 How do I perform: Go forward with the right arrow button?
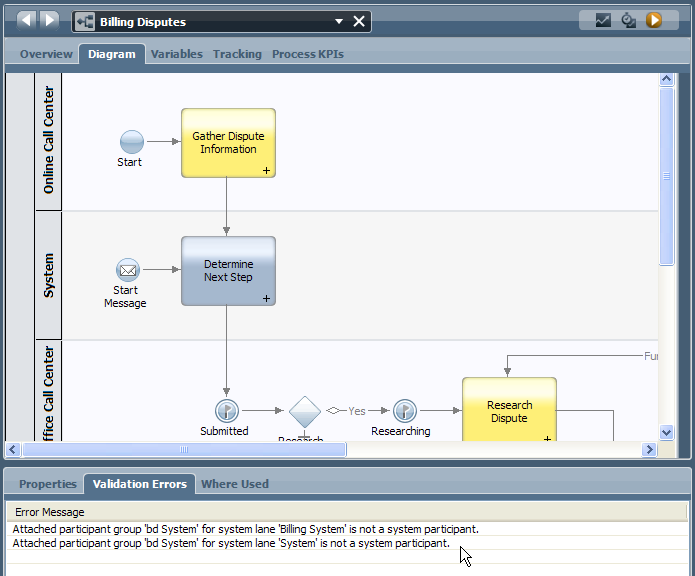pos(49,20)
